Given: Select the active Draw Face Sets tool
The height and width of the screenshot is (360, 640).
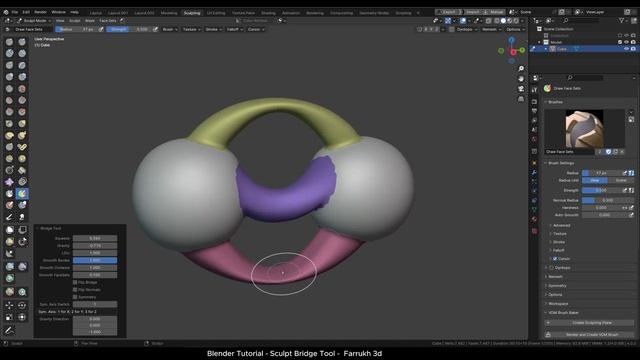Looking at the screenshot, I should click(22, 193).
